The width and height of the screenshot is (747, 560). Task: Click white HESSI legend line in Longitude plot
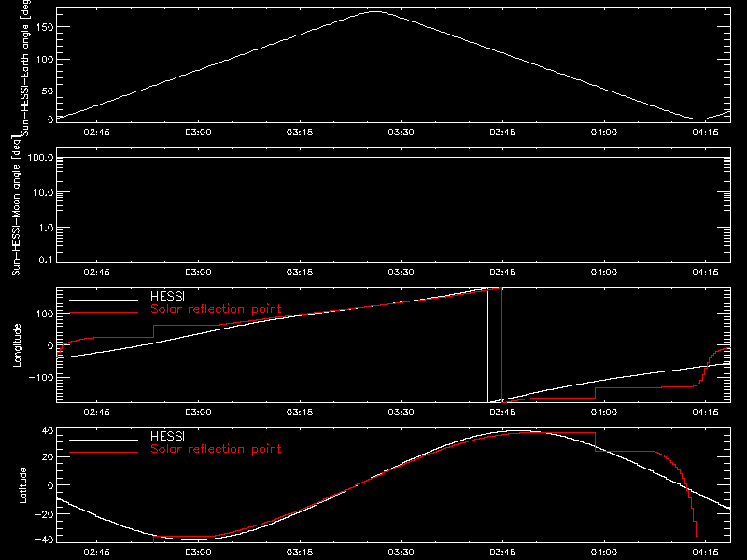click(x=104, y=300)
